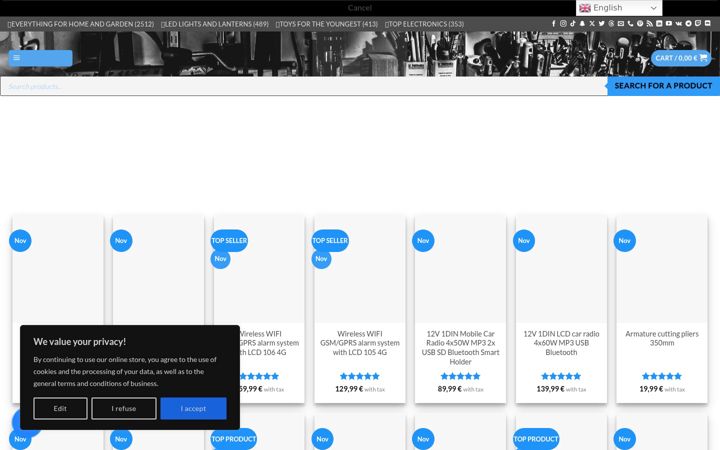
Task: Click the 139,99 € price text
Action: click(x=551, y=389)
